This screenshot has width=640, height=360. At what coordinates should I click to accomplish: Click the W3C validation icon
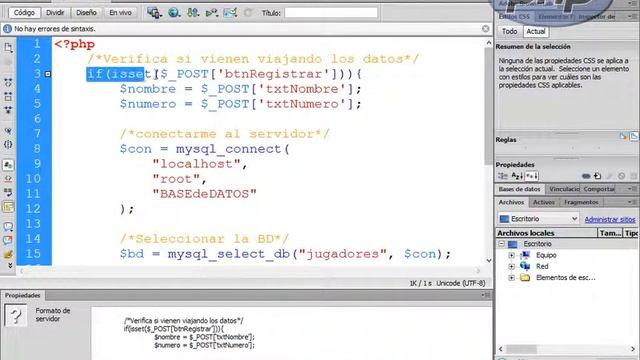point(211,13)
